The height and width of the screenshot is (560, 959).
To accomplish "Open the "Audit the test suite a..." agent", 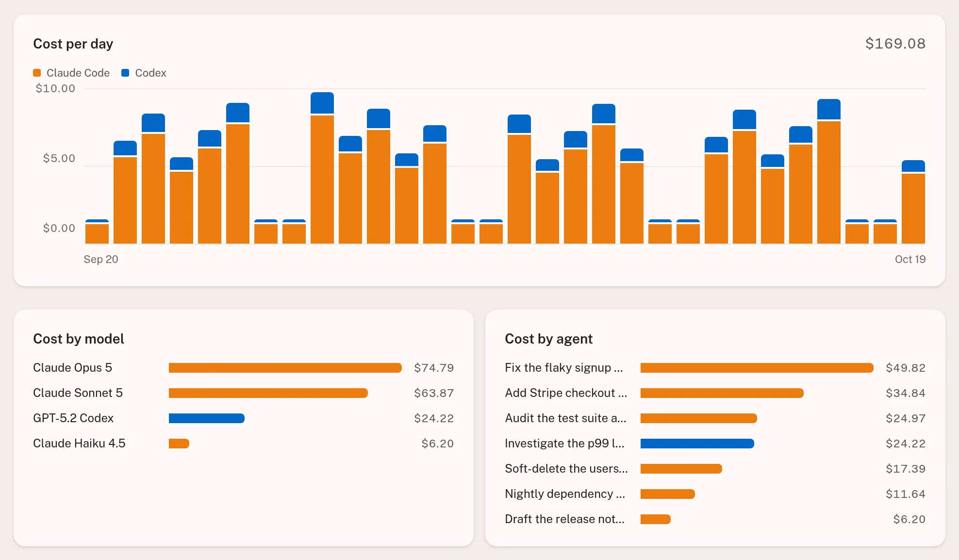I will coord(566,418).
